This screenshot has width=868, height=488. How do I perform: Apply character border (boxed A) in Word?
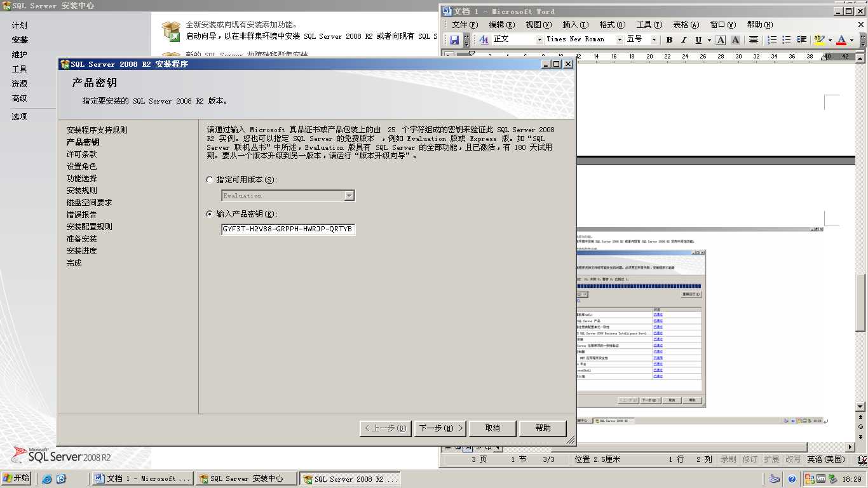click(721, 39)
